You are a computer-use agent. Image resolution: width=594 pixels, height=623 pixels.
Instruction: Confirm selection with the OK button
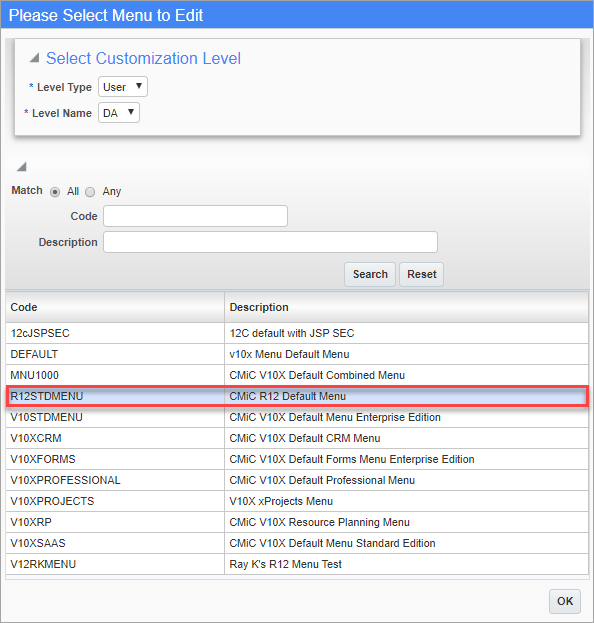(565, 601)
